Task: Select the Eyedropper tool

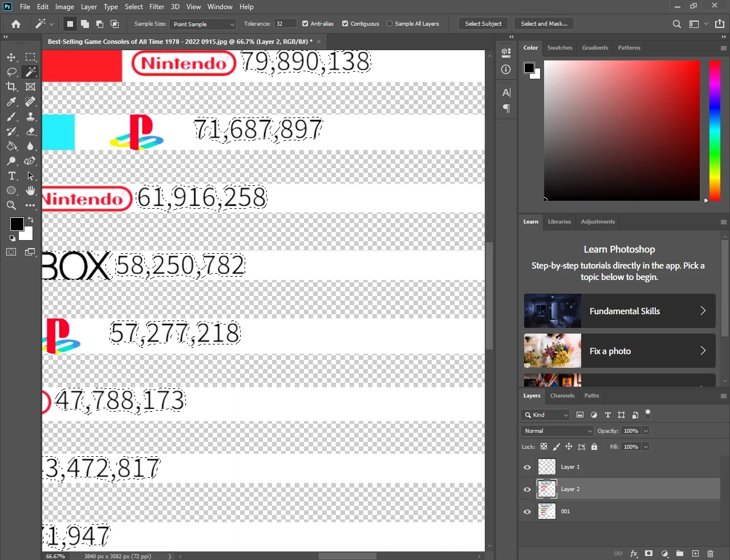Action: tap(11, 102)
